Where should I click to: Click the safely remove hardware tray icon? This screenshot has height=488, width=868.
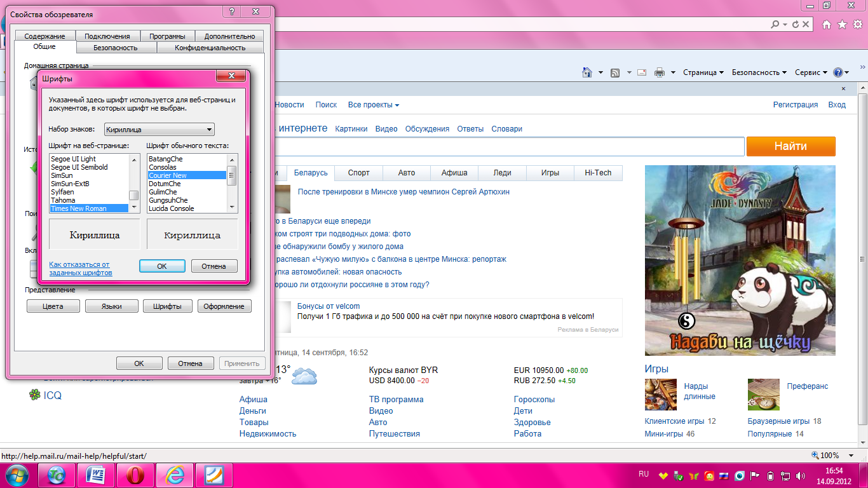click(679, 475)
